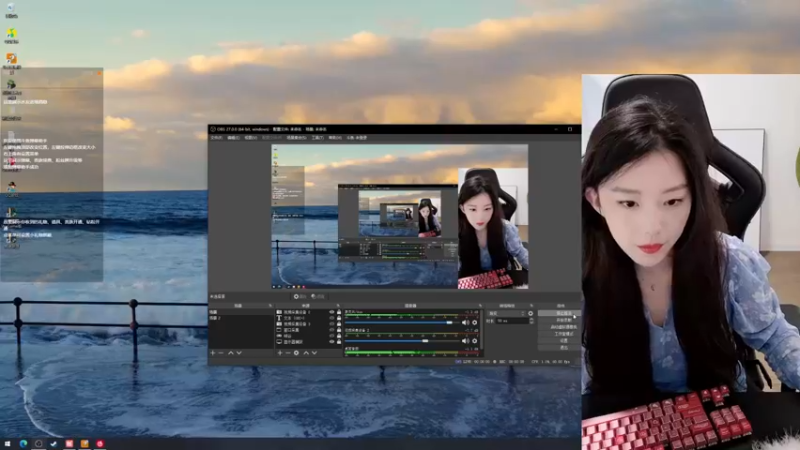Viewport: 800px width, 450px height.
Task: Open the gear beside the transition dropdown
Action: pyautogui.click(x=531, y=313)
